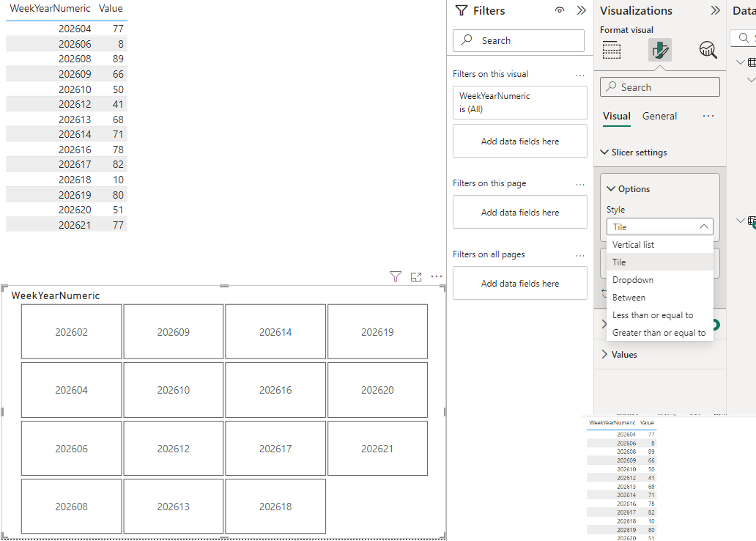756x541 pixels.
Task: Switch to the General tab
Action: [x=659, y=117]
